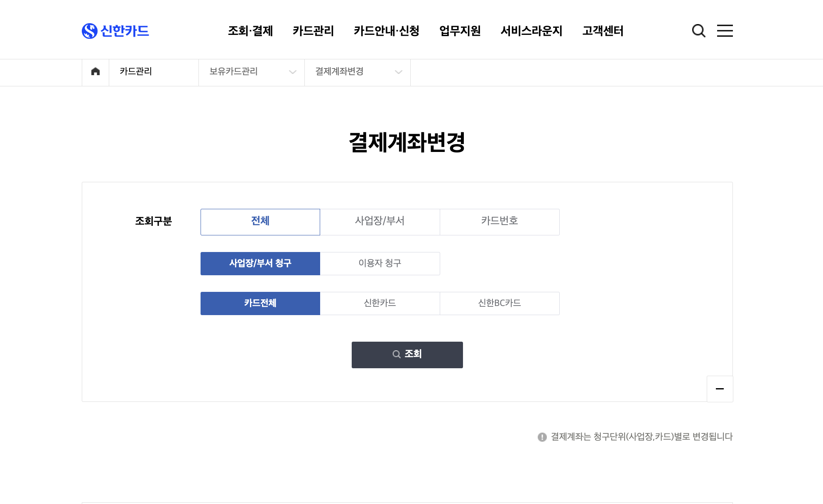Select 사업장/부서 inquiry type option

coord(380,222)
